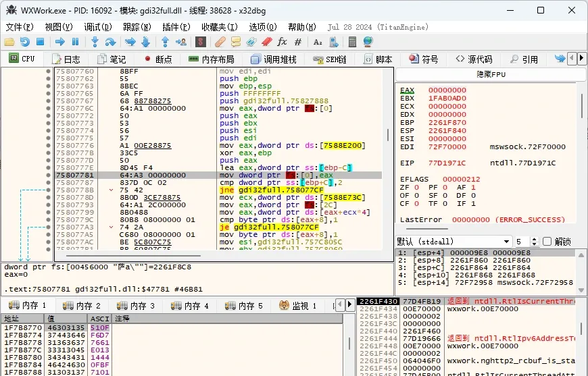This screenshot has width=588, height=376.
Task: Toggle breakpoint dot at address 75807762
Action: [48, 79]
